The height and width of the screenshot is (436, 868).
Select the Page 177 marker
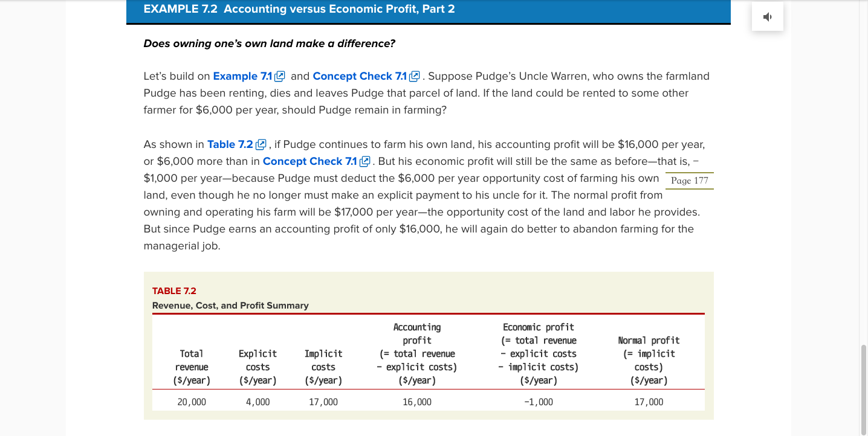point(689,181)
